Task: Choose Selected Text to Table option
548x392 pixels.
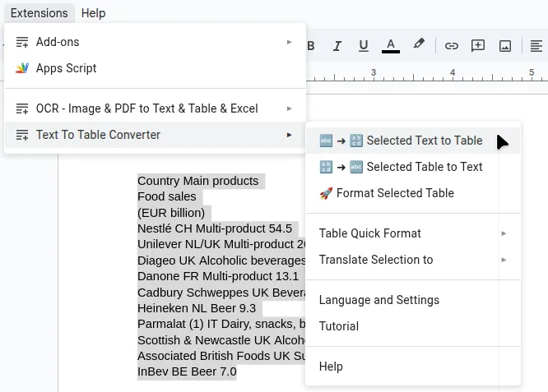Action: point(424,141)
